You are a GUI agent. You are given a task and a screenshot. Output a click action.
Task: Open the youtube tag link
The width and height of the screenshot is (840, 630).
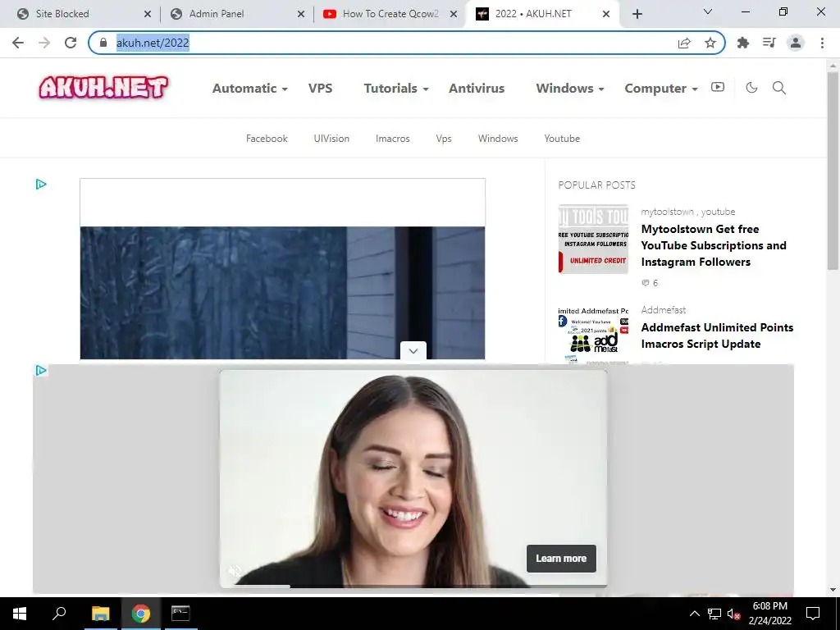718,212
